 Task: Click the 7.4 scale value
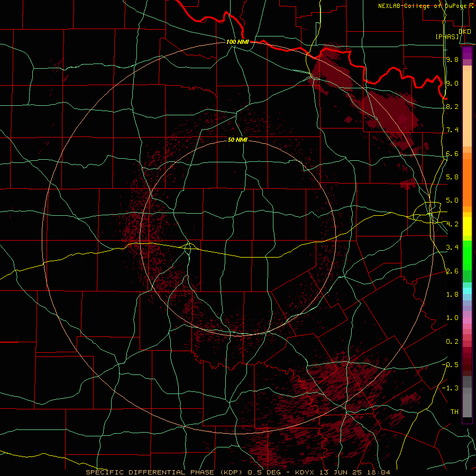(x=452, y=130)
